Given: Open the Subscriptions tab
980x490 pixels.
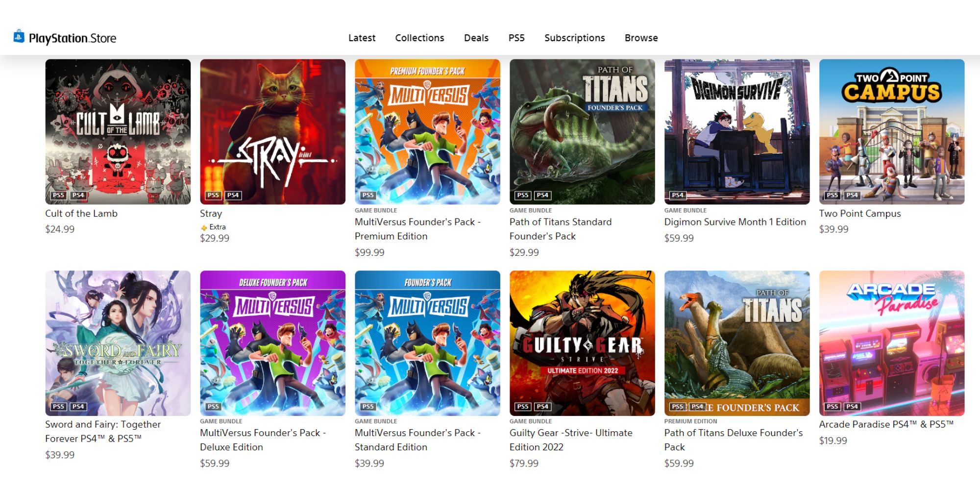Looking at the screenshot, I should pos(575,38).
